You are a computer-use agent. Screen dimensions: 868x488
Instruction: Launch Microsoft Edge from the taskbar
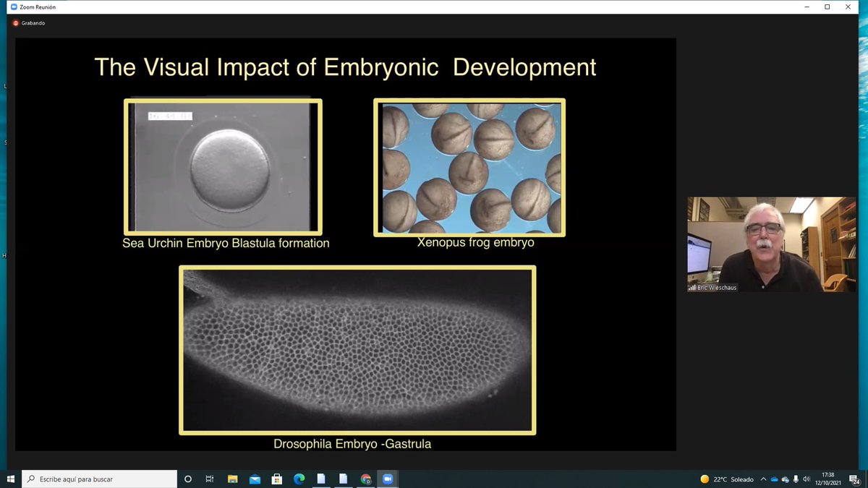coord(299,479)
